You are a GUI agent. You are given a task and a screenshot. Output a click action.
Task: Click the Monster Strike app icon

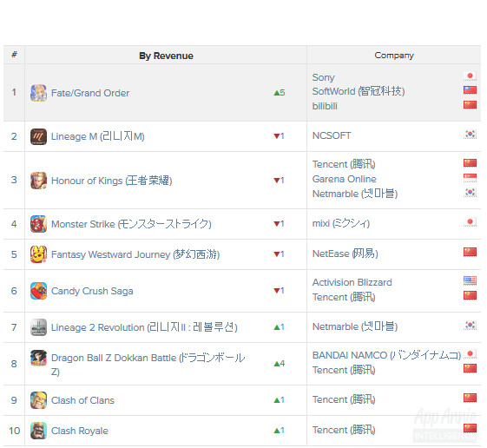(x=38, y=224)
